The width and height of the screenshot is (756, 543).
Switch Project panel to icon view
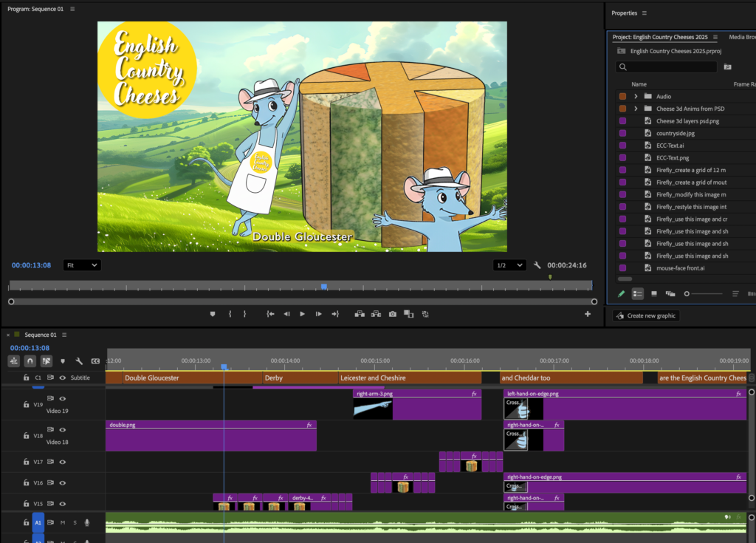point(654,294)
